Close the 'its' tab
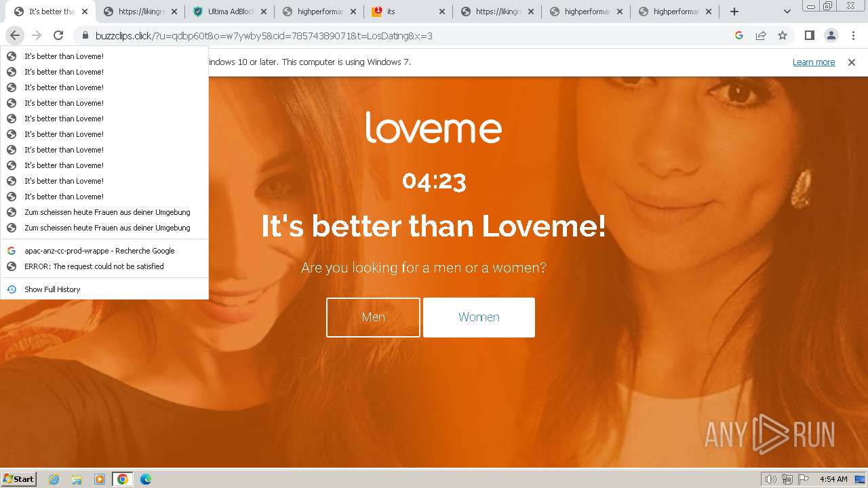This screenshot has width=868, height=488. [x=442, y=12]
